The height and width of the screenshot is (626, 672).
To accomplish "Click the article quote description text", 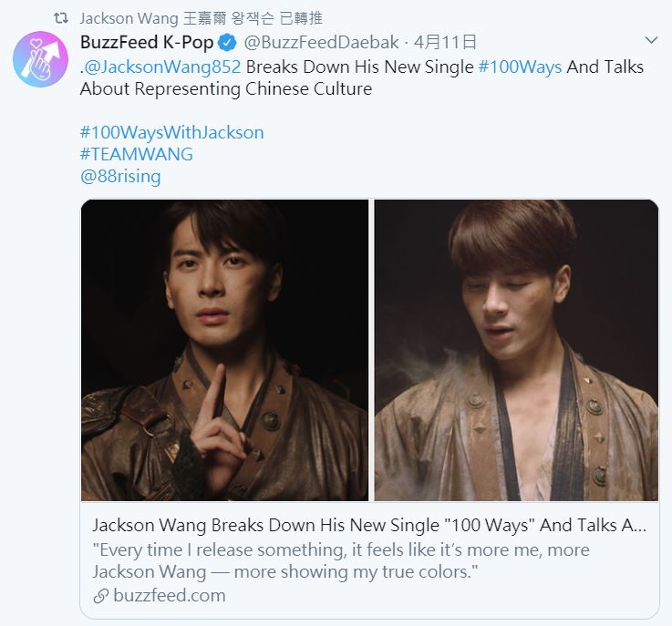I will tap(340, 560).
